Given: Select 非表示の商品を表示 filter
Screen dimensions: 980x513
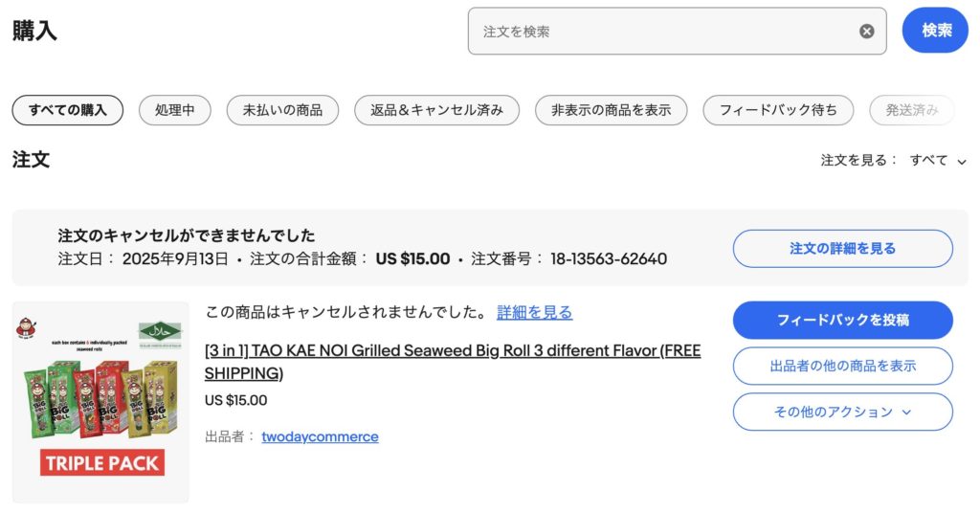Looking at the screenshot, I should pyautogui.click(x=611, y=110).
